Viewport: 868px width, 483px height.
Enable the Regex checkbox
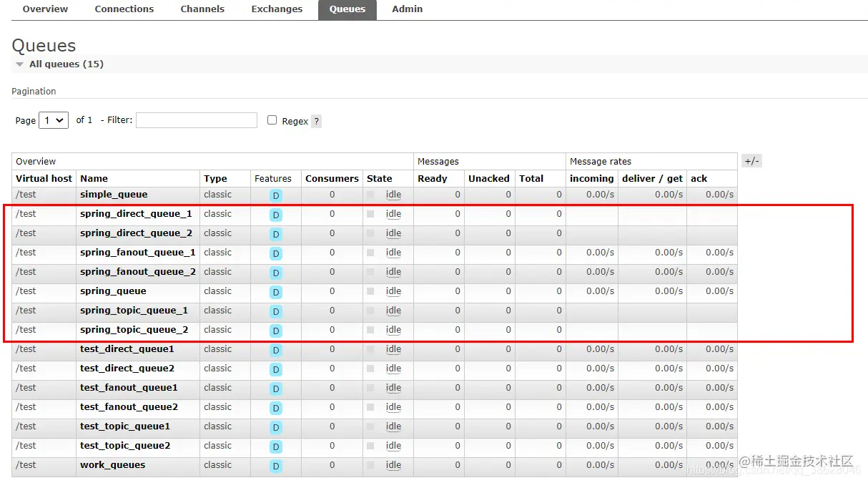click(x=272, y=120)
